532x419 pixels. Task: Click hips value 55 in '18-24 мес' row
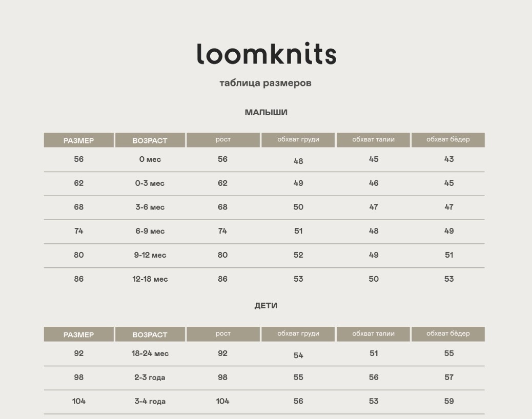[449, 353]
